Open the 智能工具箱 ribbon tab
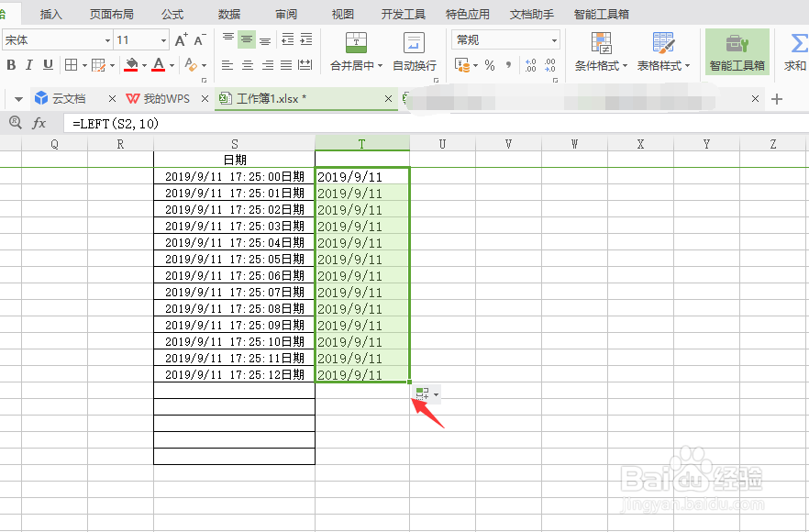 pyautogui.click(x=601, y=14)
